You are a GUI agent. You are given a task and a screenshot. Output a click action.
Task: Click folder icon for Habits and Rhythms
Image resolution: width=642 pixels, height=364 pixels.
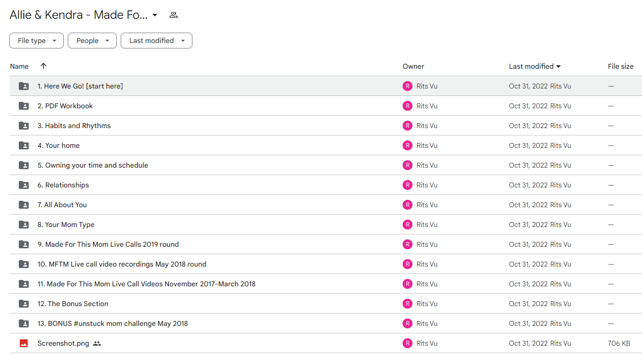tap(24, 126)
